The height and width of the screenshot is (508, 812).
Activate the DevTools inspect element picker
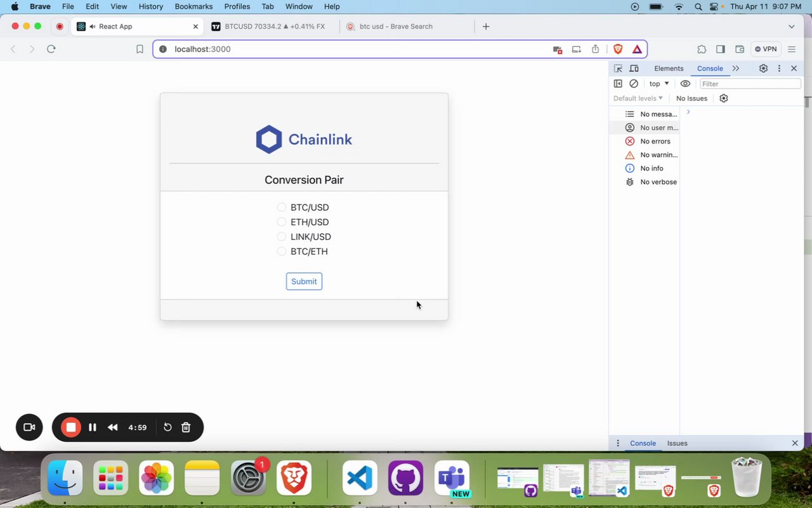point(618,69)
